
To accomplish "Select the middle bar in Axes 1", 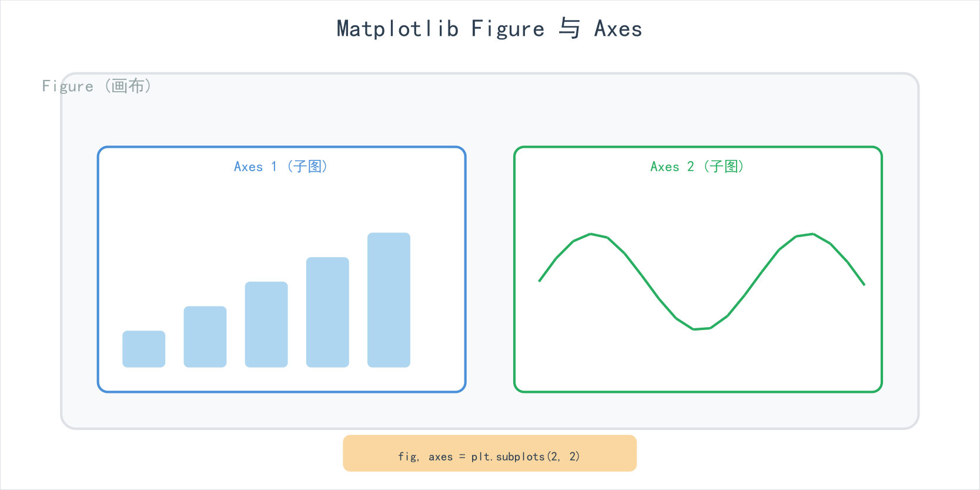I will click(x=266, y=324).
